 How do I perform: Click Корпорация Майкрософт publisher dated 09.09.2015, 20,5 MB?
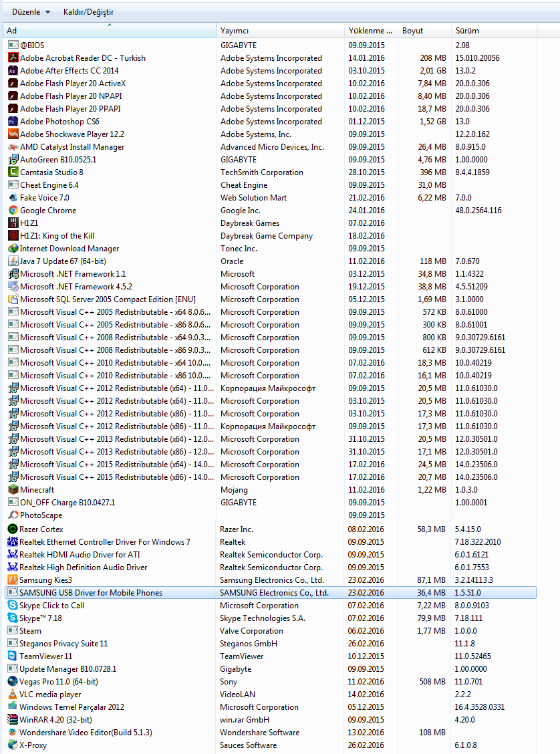[x=268, y=388]
